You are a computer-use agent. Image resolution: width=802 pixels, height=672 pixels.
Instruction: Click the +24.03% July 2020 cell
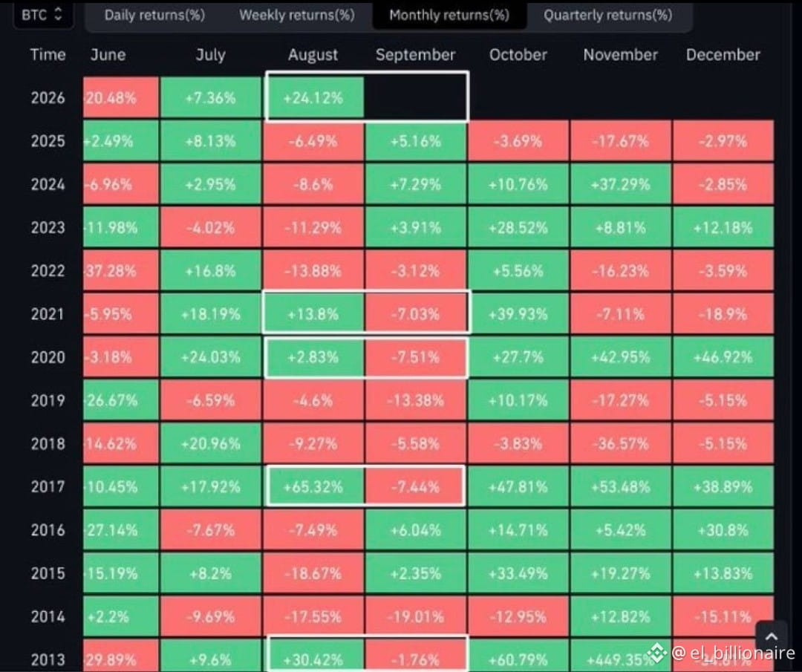point(211,357)
